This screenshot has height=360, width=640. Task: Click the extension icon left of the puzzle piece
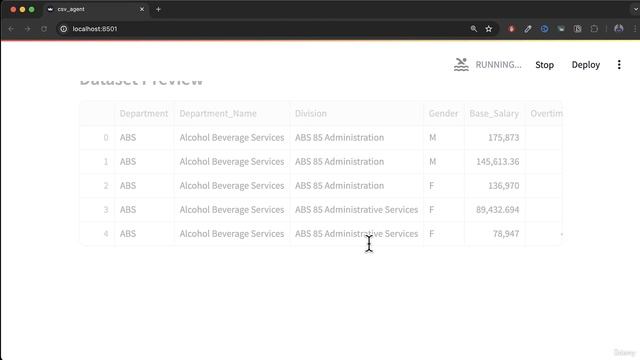[x=578, y=29]
